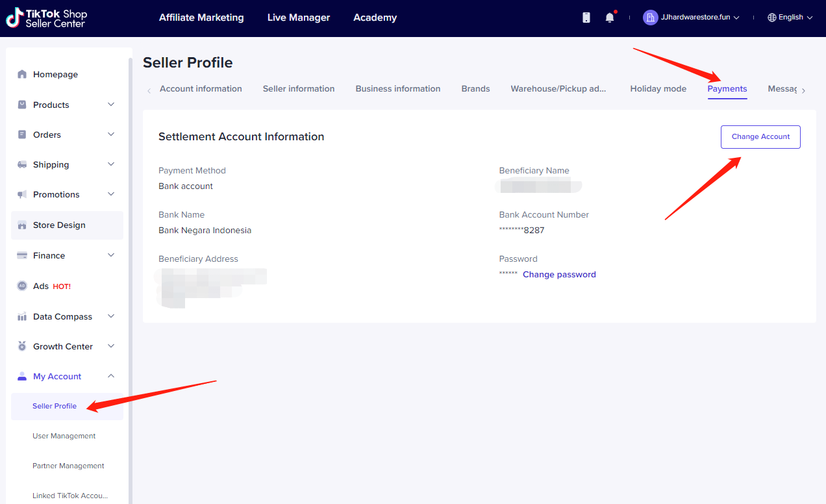Open notifications bell icon
Screen dimensions: 826x504
pos(609,18)
